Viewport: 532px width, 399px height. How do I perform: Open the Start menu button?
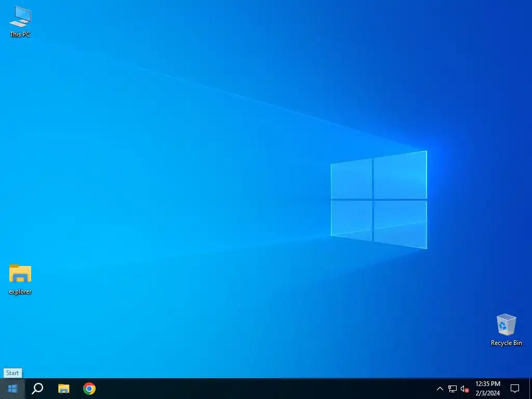click(12, 389)
